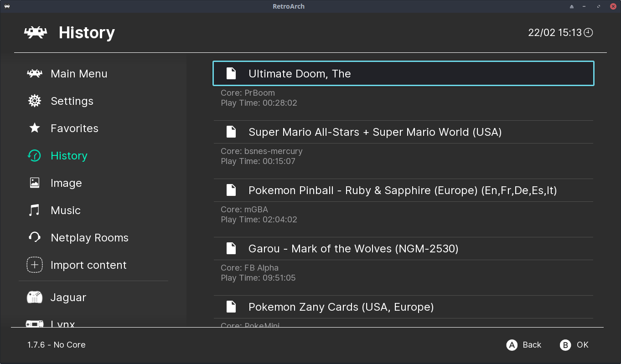Click the Netplay Rooms headset icon
This screenshot has width=621, height=364.
[35, 237]
